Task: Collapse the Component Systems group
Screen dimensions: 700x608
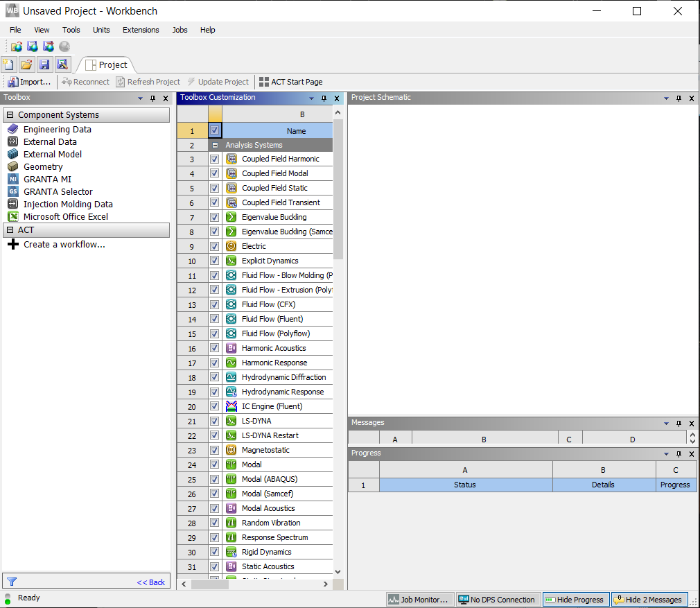Action: pyautogui.click(x=10, y=115)
